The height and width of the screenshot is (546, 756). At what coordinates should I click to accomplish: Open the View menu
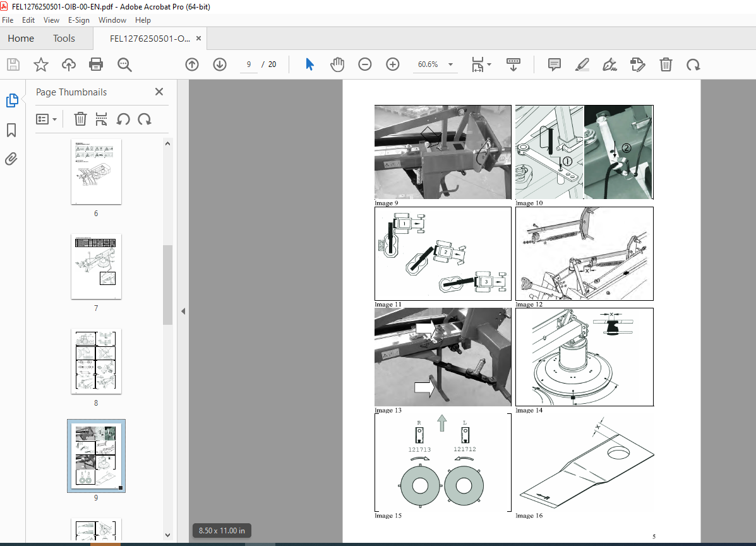pos(51,20)
